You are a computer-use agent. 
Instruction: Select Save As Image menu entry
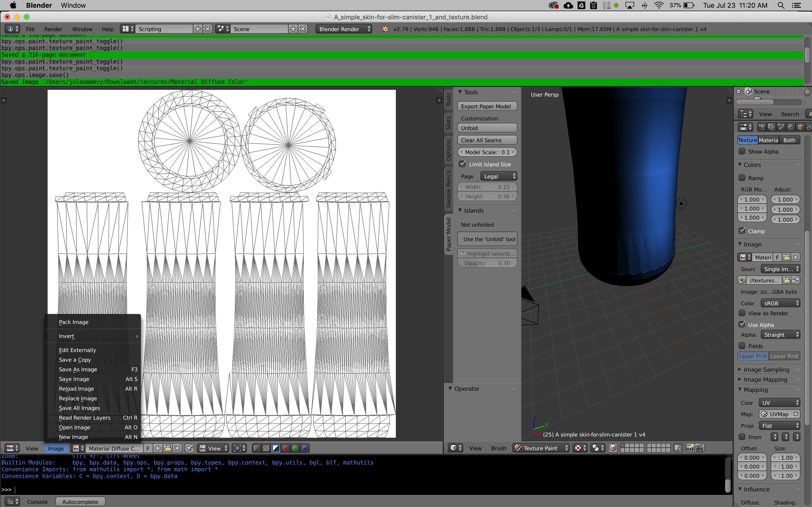(x=78, y=369)
